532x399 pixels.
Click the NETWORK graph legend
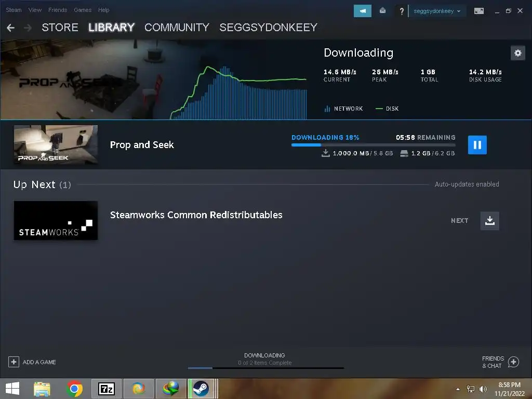[344, 109]
